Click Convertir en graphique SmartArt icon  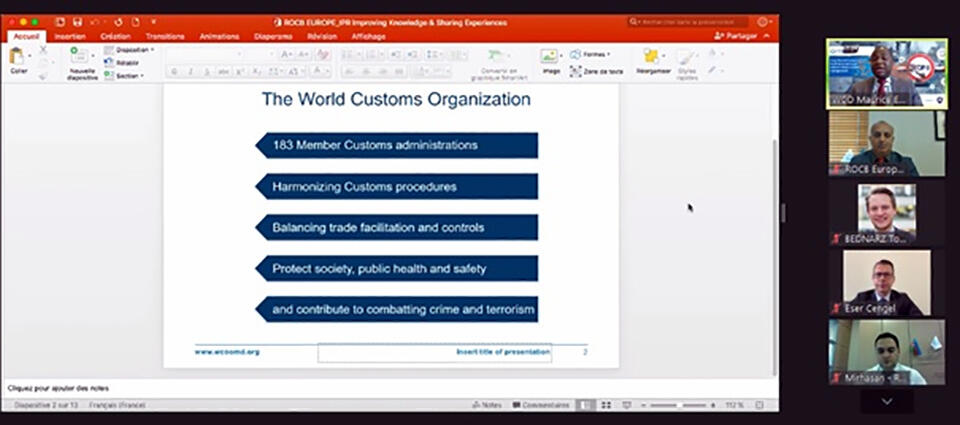497,56
